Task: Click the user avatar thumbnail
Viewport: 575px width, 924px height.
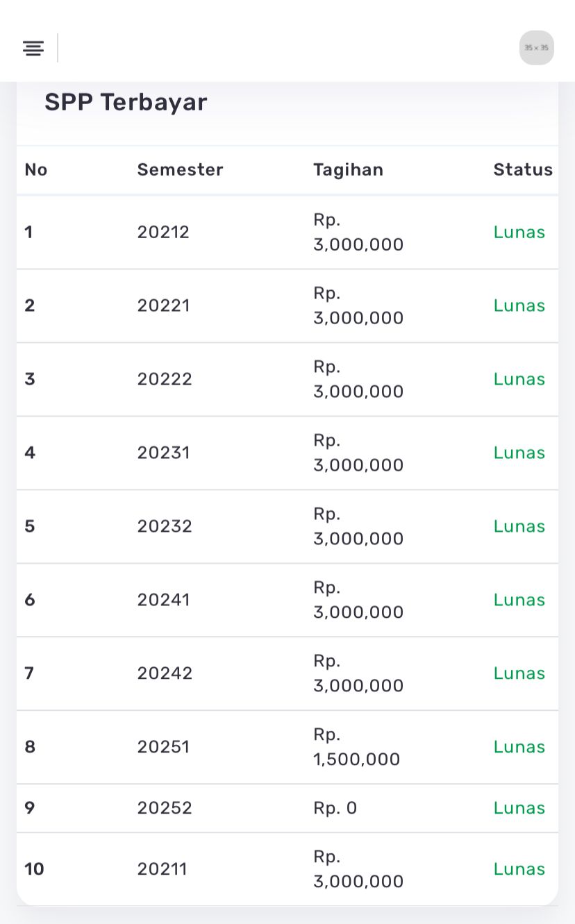Action: click(536, 48)
